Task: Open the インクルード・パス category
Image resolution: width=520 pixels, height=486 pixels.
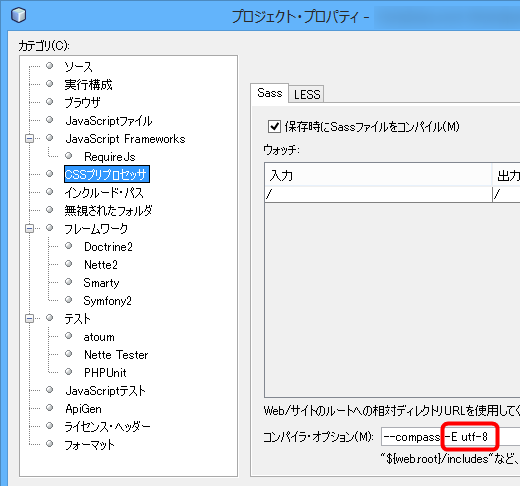Action: click(104, 193)
